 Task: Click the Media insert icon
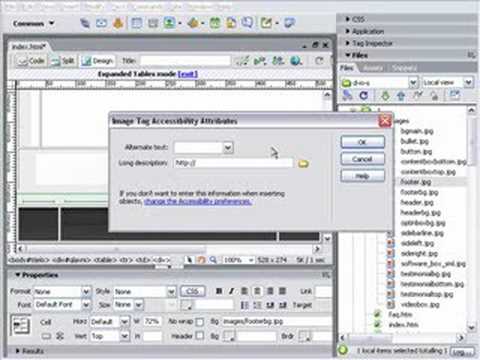[x=194, y=23]
